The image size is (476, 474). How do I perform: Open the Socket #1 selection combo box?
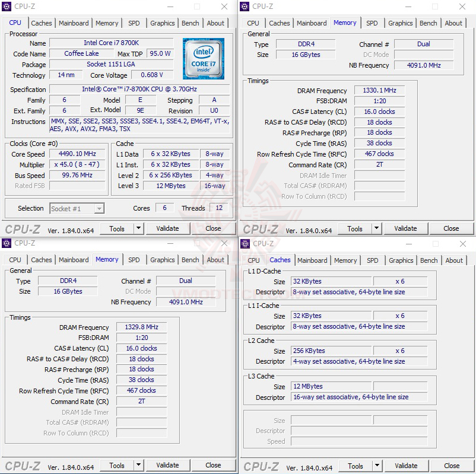click(77, 208)
